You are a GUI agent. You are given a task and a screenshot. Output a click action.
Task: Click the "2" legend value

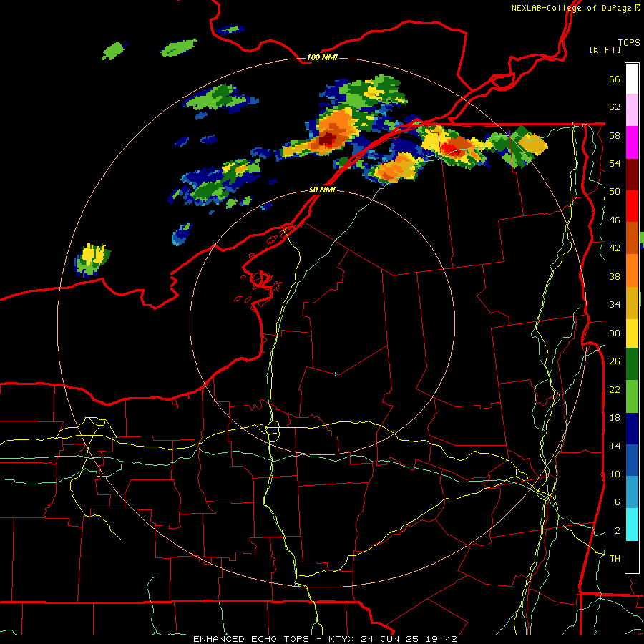[618, 530]
